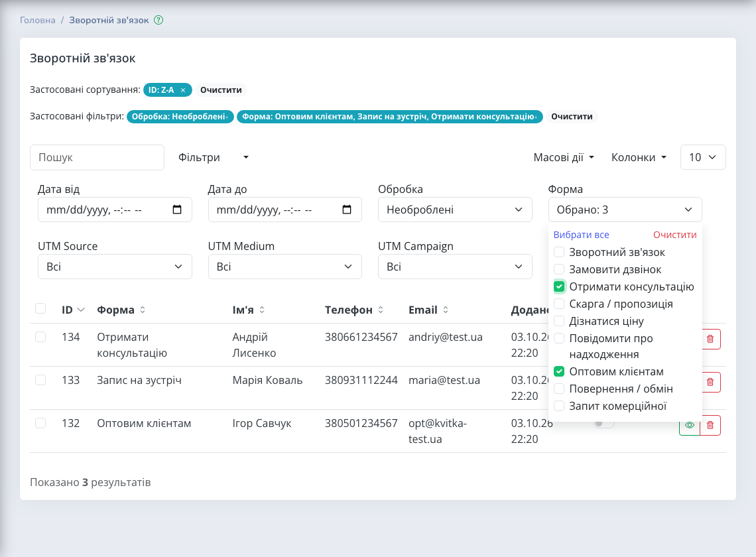Viewport: 756px width, 557px height.
Task: Sort by Email column
Action: 446,310
